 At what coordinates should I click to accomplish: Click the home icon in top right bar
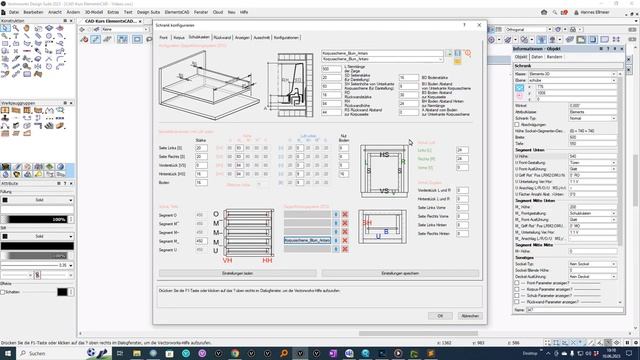pyautogui.click(x=544, y=12)
